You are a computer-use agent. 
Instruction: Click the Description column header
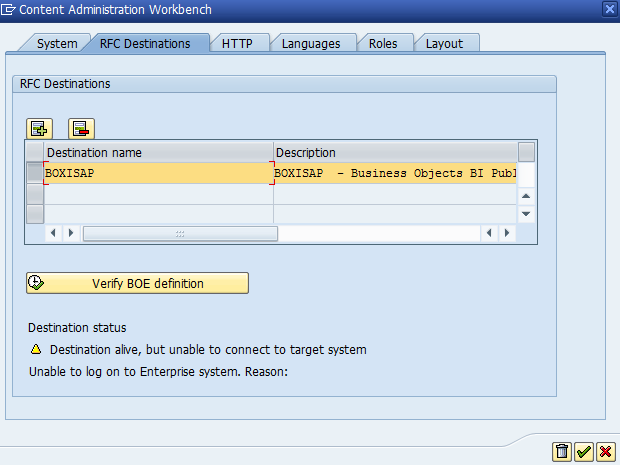click(395, 152)
